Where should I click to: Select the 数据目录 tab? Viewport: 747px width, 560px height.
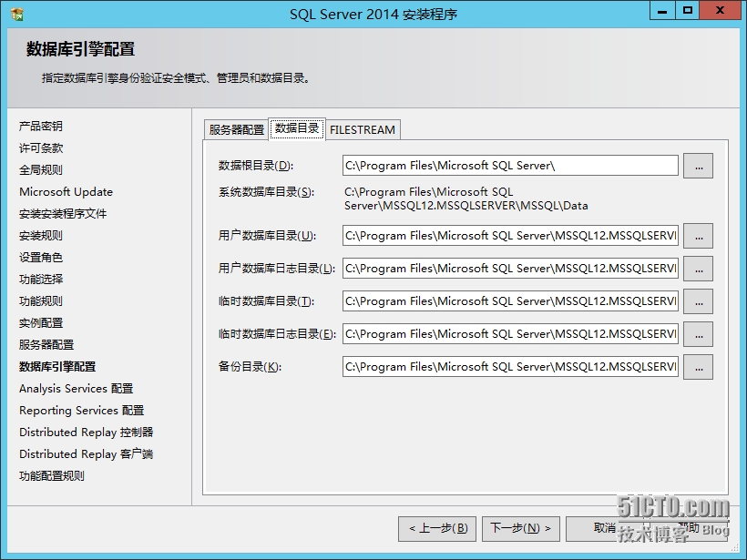297,128
